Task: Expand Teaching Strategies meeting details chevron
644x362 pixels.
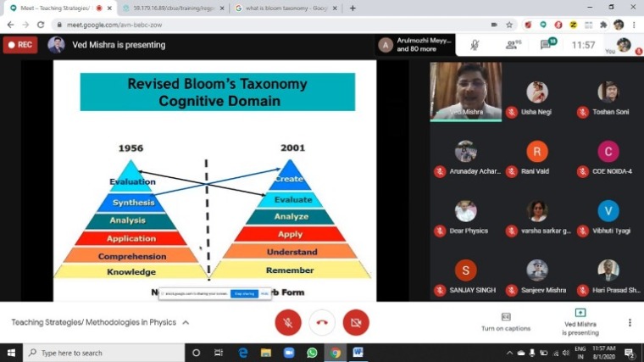Action: [186, 323]
